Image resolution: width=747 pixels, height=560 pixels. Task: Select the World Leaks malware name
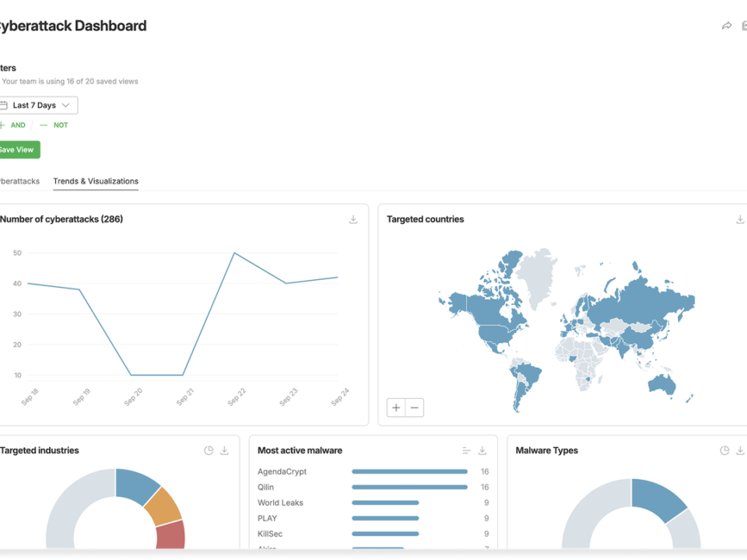pyautogui.click(x=280, y=503)
